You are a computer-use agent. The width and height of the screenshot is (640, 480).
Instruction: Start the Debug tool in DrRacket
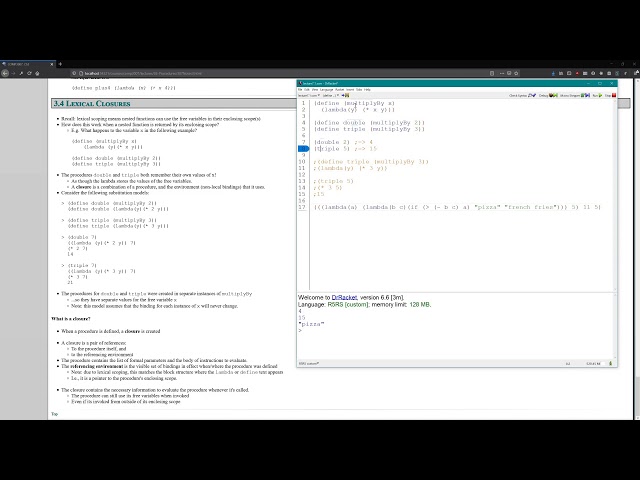click(x=548, y=96)
